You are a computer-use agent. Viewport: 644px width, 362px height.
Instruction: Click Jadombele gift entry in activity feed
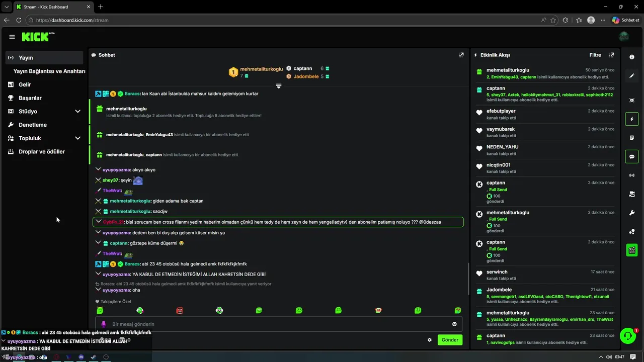(x=545, y=296)
